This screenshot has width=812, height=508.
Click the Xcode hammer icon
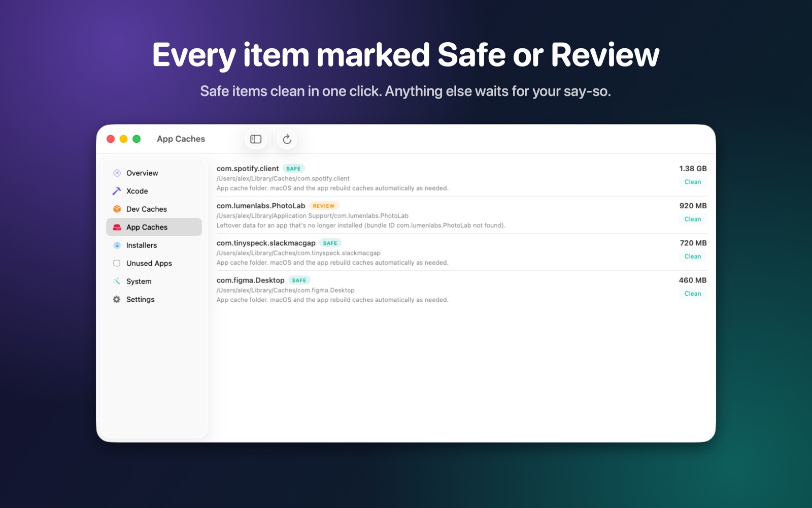(x=117, y=191)
